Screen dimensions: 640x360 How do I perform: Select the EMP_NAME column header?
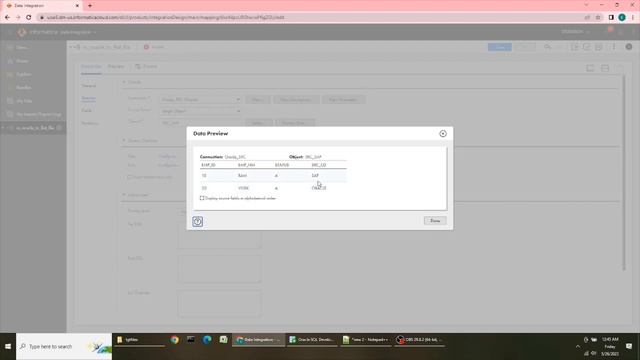point(247,165)
